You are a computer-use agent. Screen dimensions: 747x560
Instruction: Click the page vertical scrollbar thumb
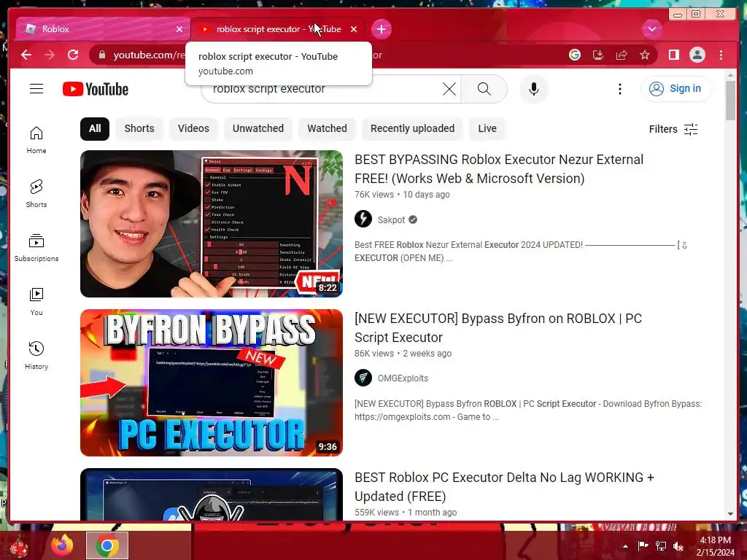click(730, 101)
